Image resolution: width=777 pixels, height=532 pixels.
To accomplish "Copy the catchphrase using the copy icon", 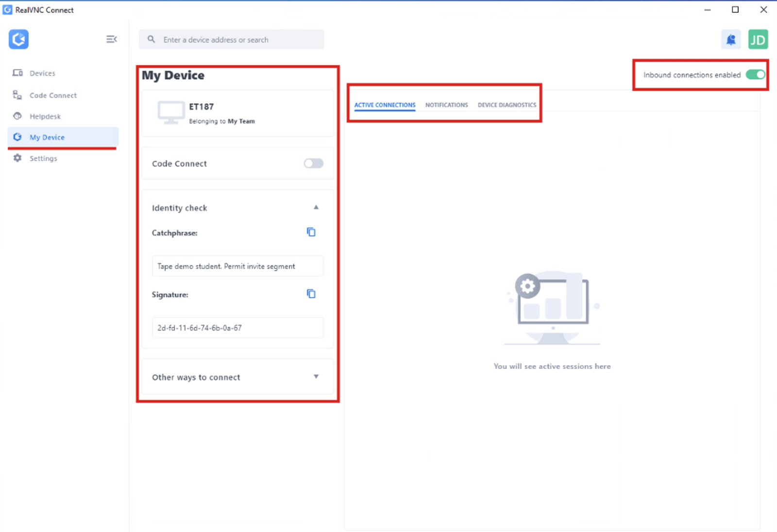I will coord(311,232).
